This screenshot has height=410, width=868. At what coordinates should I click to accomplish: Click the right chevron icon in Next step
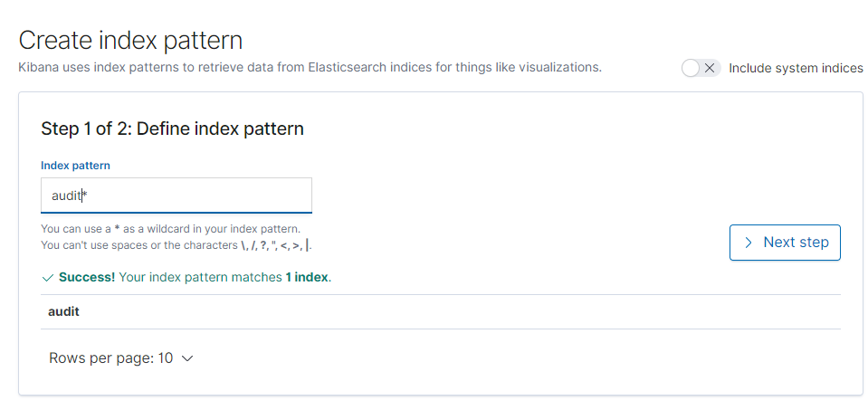coord(749,243)
